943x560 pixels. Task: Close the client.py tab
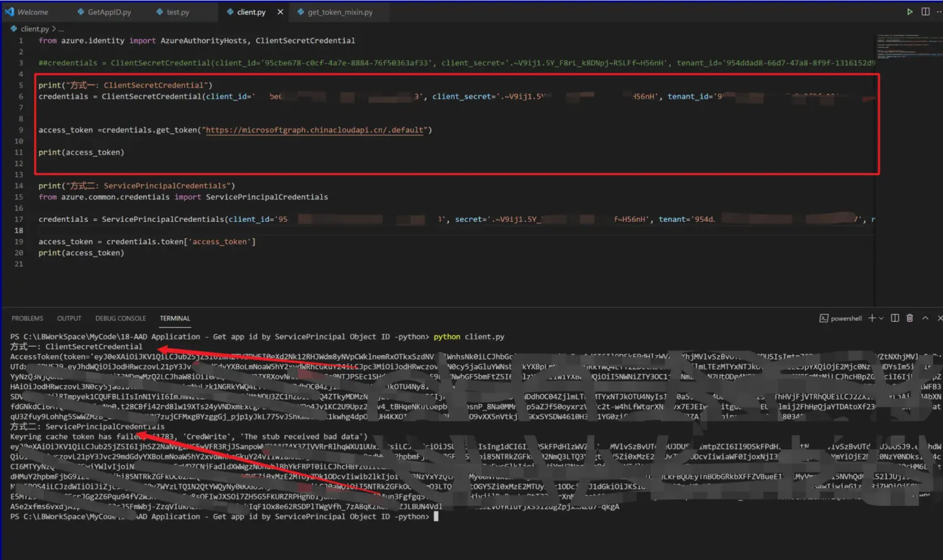point(280,12)
